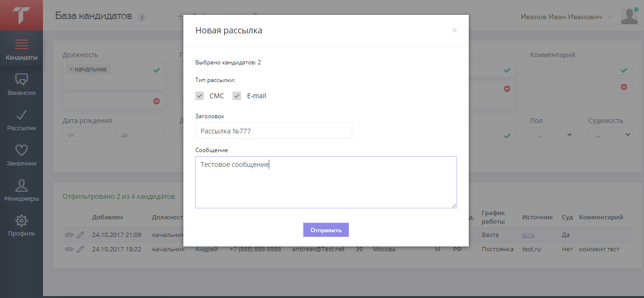The image size is (644, 298).
Task: Open Профиль gear settings
Action: [21, 226]
